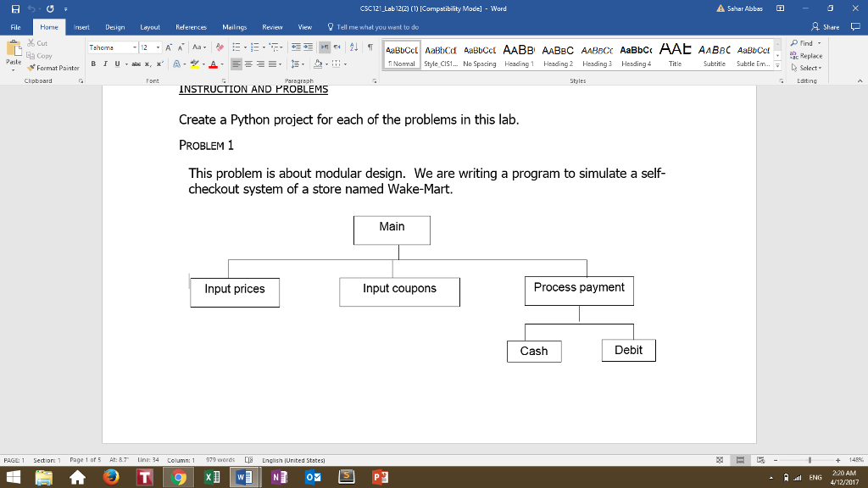Apply subscript to selected text
868x488 pixels.
coord(148,64)
